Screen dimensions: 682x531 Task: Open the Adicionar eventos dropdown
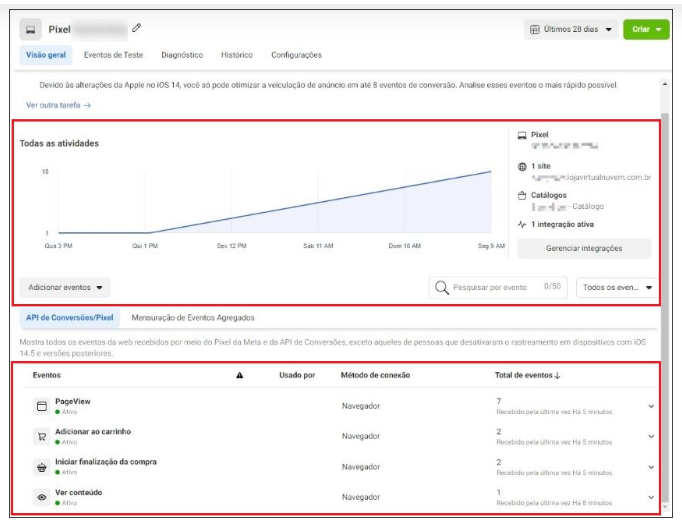tap(65, 287)
